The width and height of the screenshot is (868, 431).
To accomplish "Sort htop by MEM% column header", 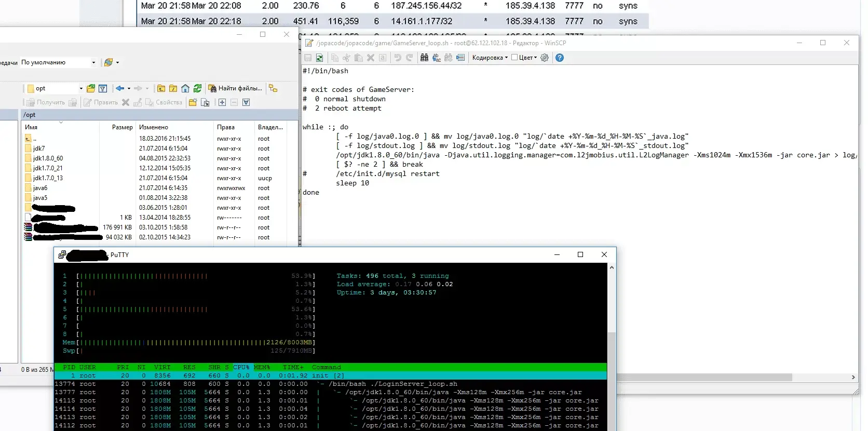I will click(x=262, y=367).
